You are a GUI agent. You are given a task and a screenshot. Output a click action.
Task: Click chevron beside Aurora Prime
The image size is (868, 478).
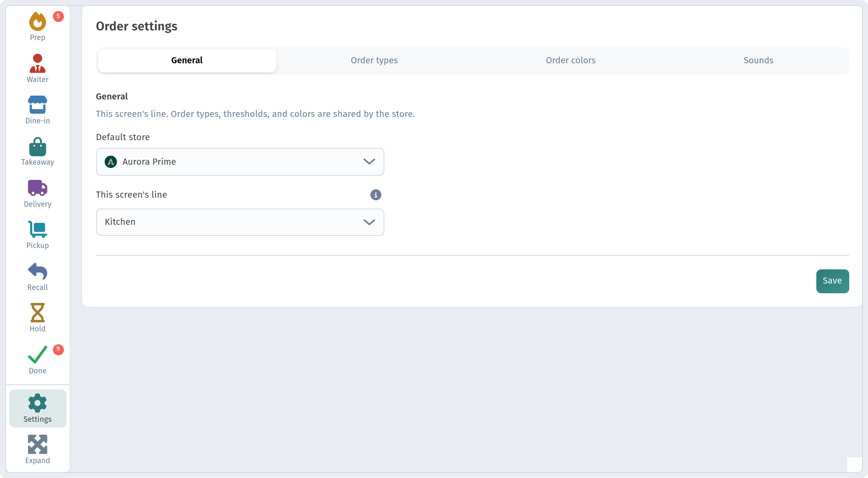coord(369,162)
